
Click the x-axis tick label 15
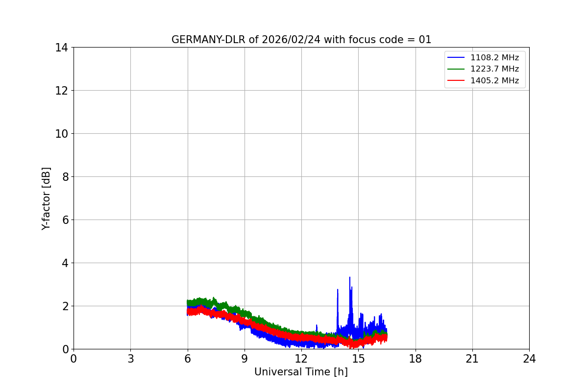click(358, 359)
